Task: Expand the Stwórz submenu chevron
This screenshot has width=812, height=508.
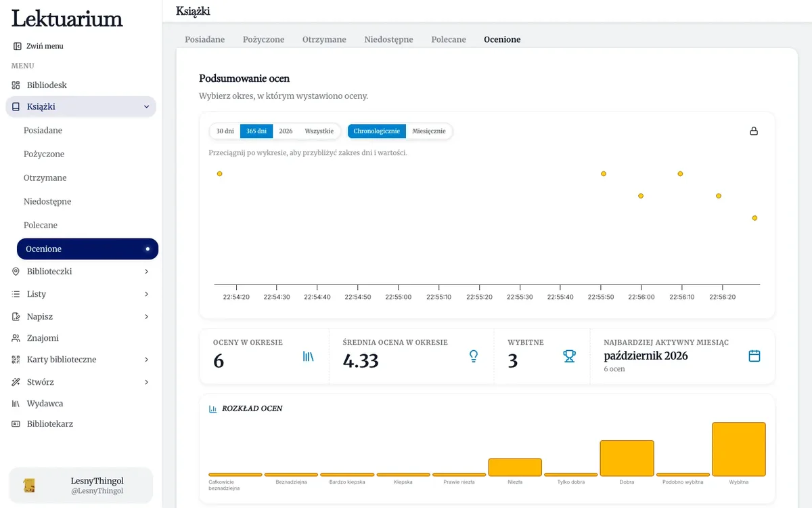Action: tap(147, 382)
